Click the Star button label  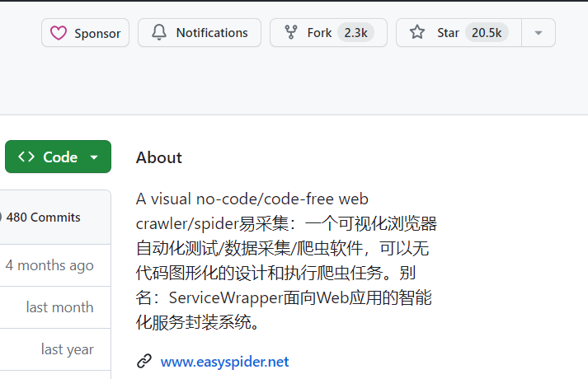(448, 33)
